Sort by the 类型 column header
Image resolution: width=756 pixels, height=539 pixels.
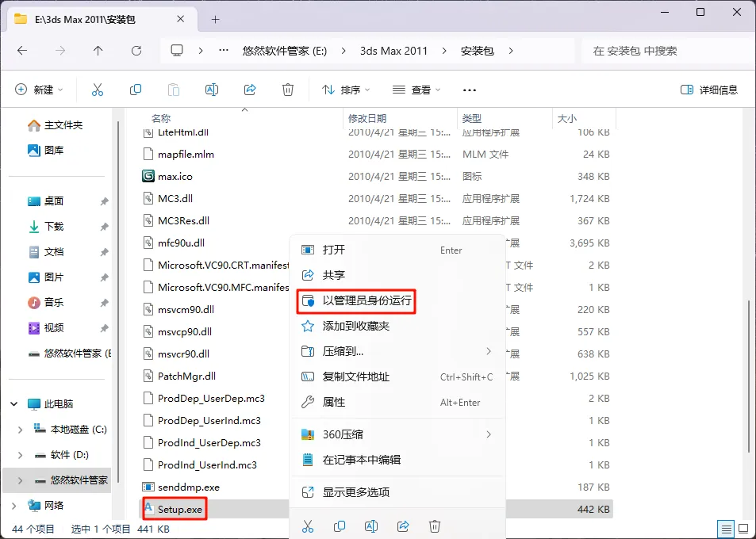click(x=471, y=118)
